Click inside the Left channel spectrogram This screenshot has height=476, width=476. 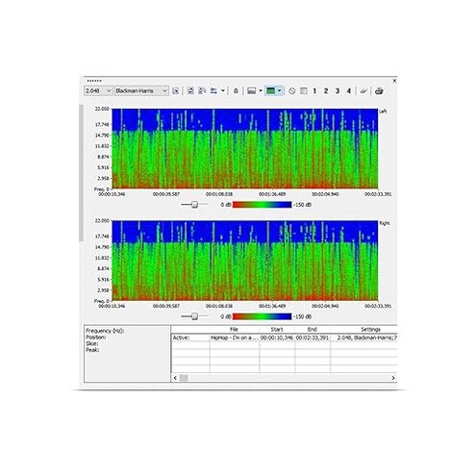[x=245, y=149]
